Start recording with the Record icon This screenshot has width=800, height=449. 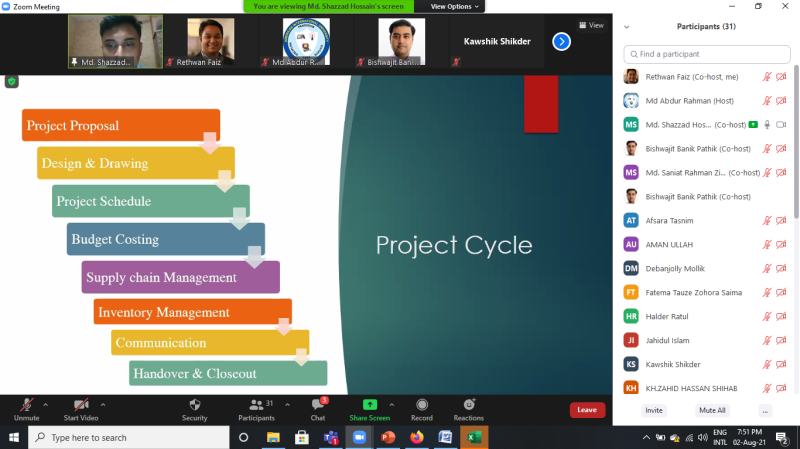click(x=421, y=404)
